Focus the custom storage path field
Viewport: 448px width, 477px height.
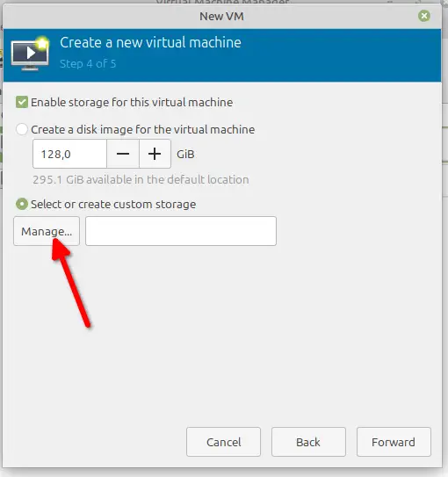click(181, 231)
